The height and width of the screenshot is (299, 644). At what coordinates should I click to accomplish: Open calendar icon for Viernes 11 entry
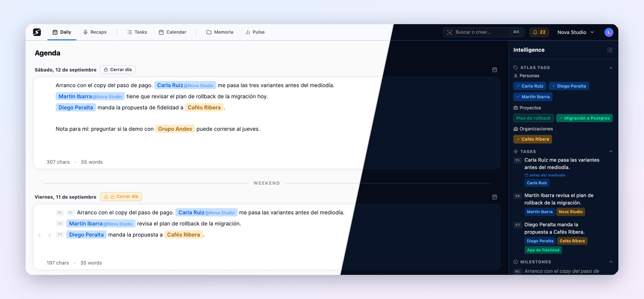[495, 197]
